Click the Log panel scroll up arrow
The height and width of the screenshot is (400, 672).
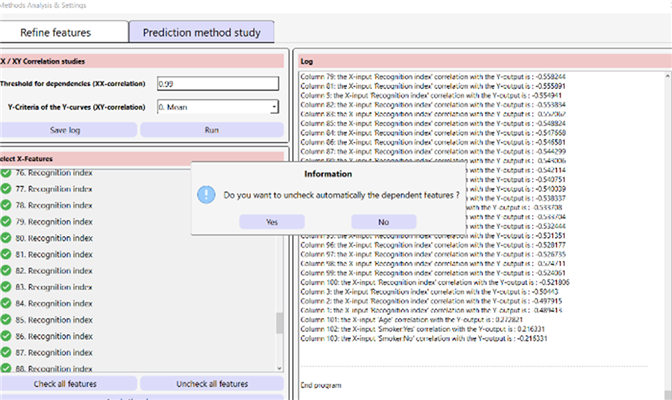pyautogui.click(x=668, y=76)
